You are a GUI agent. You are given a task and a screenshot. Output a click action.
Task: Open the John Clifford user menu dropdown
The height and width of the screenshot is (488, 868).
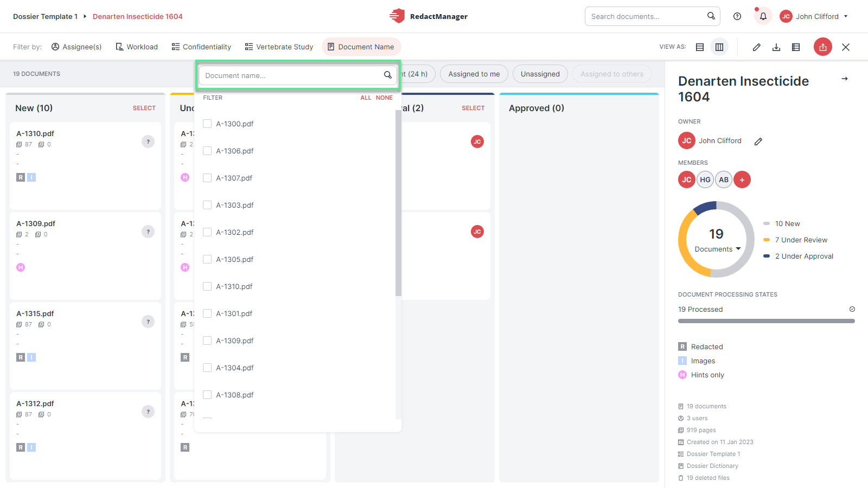tap(814, 16)
